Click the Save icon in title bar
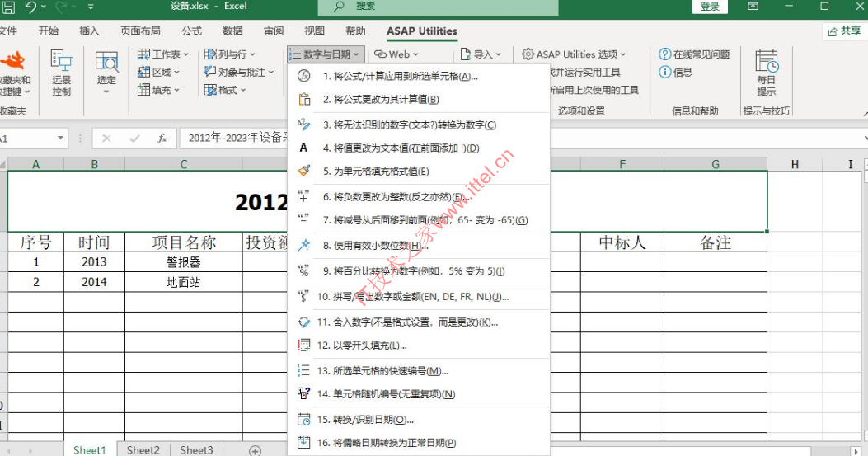 coord(8,7)
